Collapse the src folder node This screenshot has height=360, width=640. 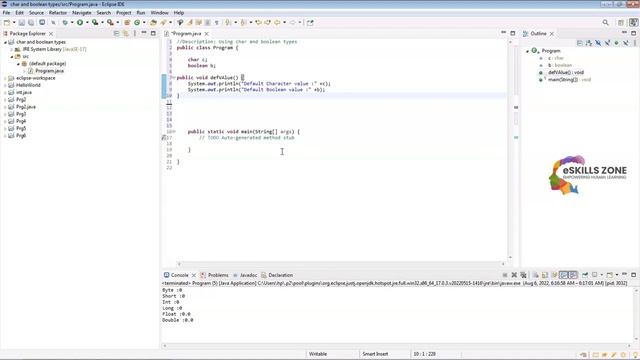[12, 57]
